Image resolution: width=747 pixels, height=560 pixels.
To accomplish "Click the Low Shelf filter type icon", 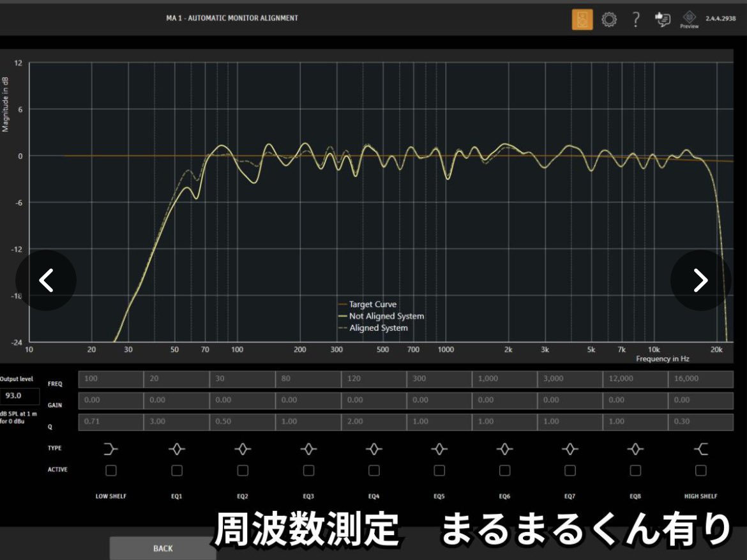I will pyautogui.click(x=110, y=448).
